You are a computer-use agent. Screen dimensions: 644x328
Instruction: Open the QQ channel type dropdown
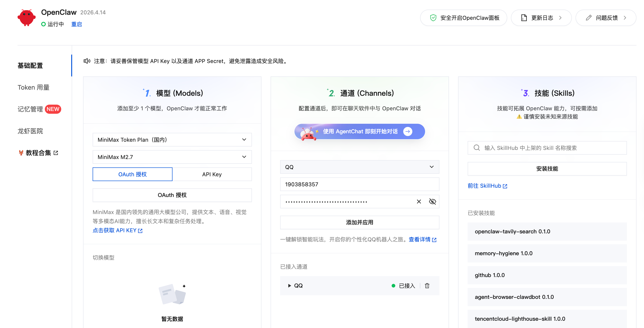tap(360, 167)
